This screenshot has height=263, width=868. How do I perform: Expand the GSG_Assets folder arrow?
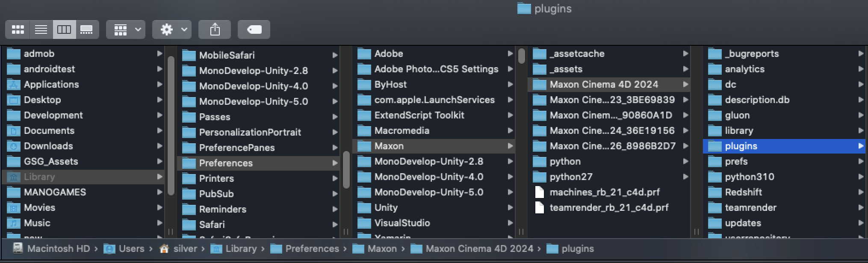coord(159,161)
